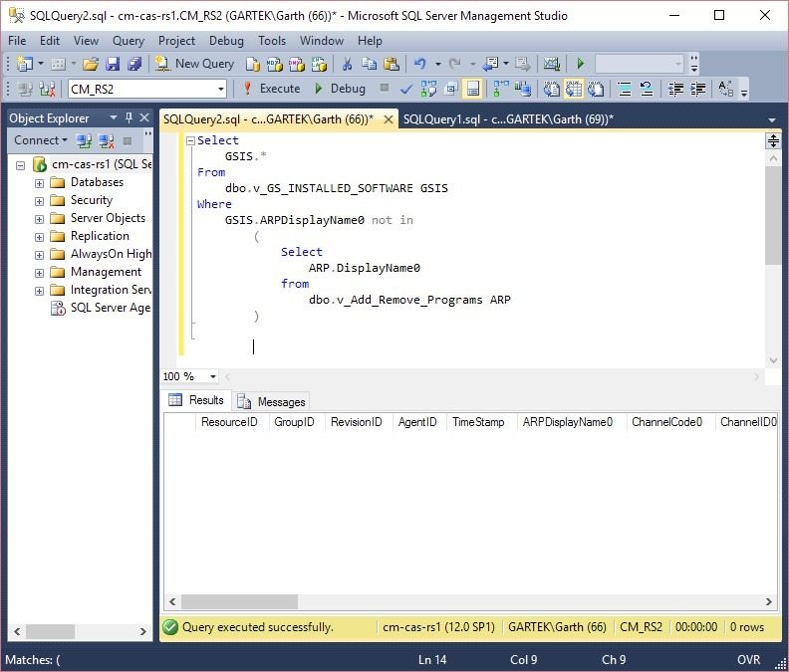Click the green Start arrow icon
This screenshot has width=789, height=672.
580,64
